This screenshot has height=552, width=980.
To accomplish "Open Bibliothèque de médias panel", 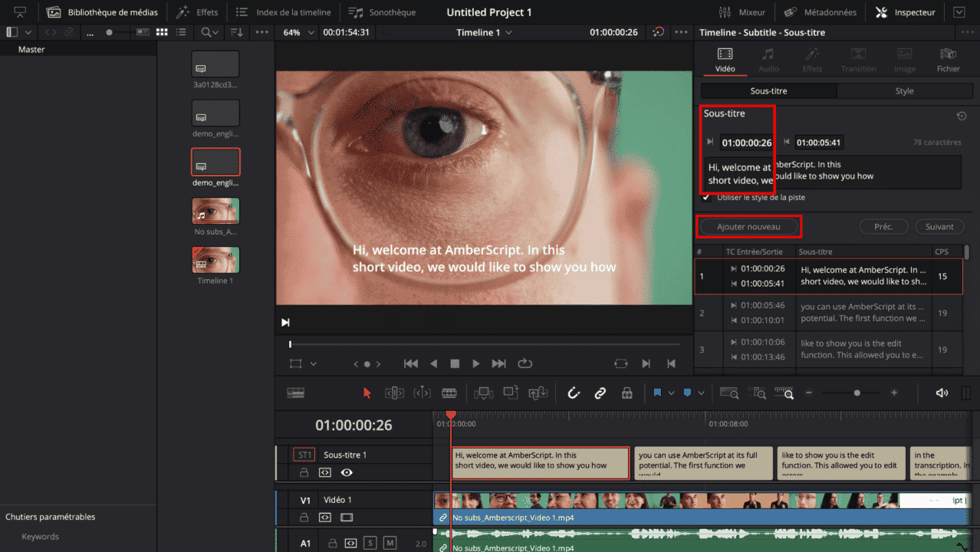I will click(x=102, y=12).
